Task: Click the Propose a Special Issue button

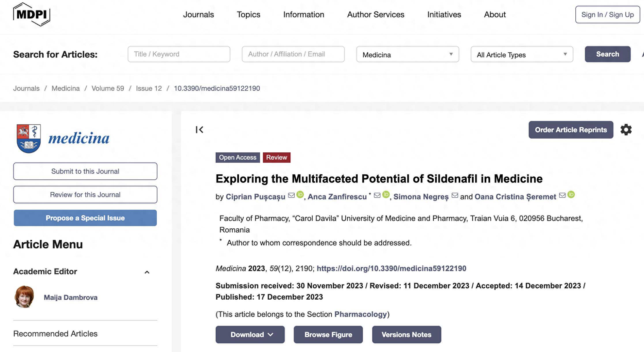Action: point(85,218)
